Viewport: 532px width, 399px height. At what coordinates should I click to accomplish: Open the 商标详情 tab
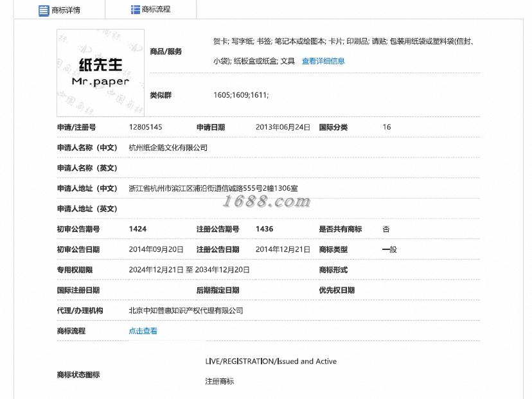click(59, 10)
